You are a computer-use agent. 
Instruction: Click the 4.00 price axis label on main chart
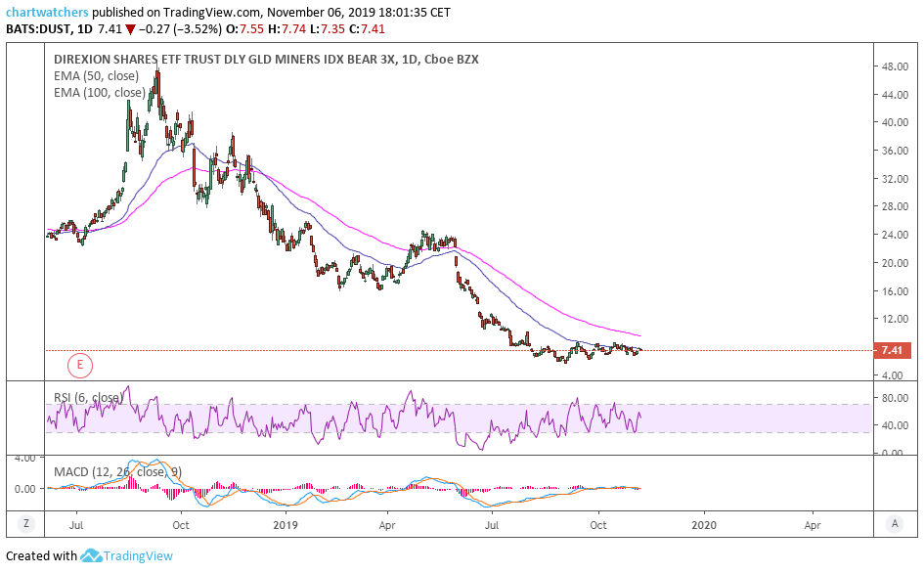[x=892, y=375]
